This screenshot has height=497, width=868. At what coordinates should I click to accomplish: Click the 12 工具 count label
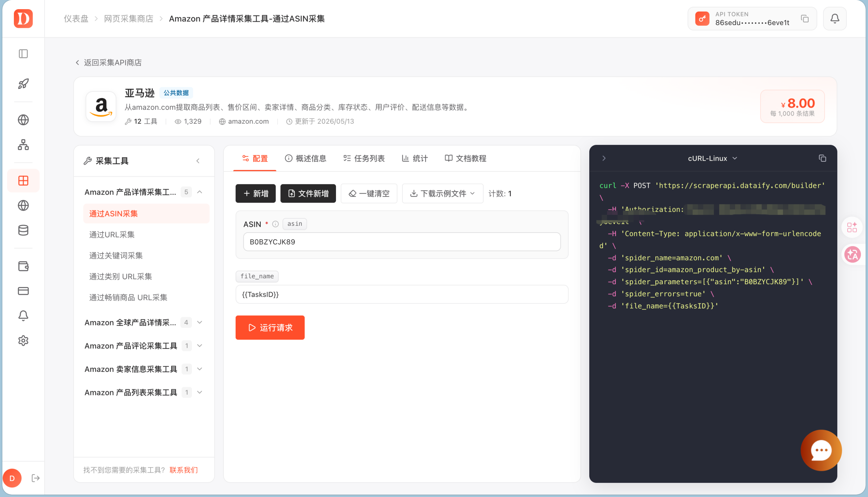[141, 121]
